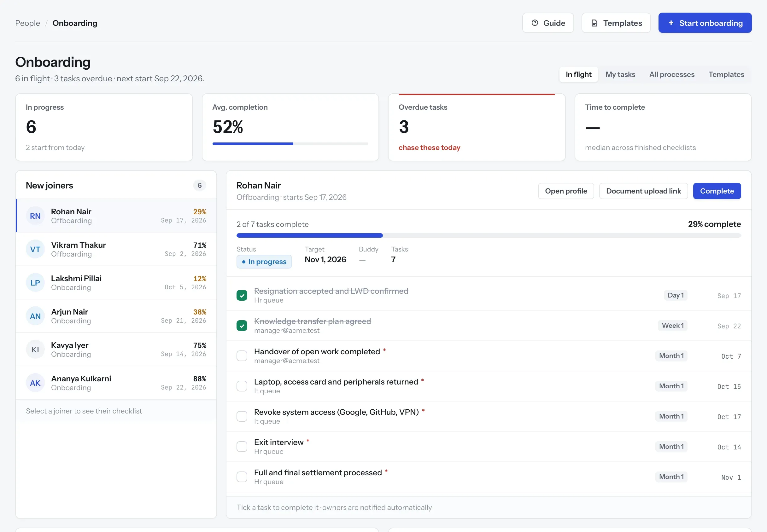Tick Laptop, access card and peripherals returned
Screen dimensions: 767x532
(242, 386)
